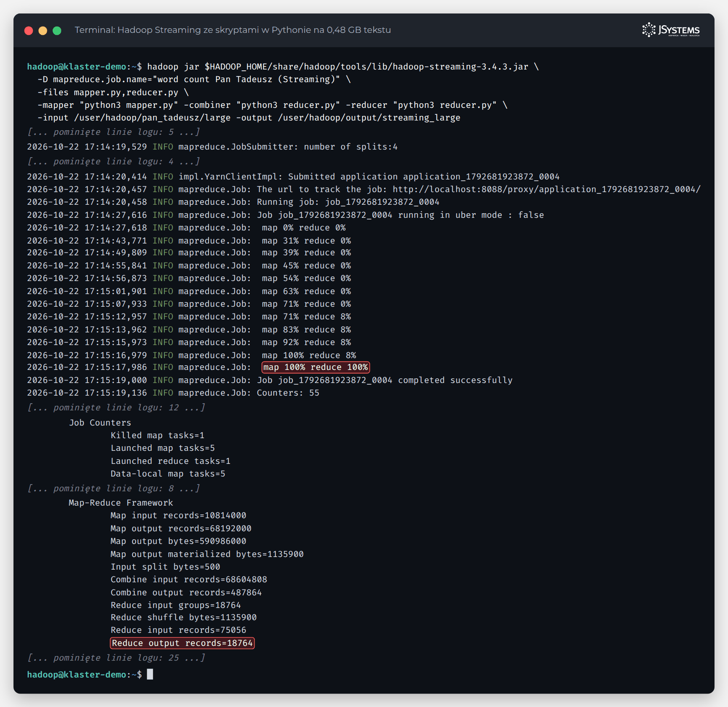
Task: Click the 'map 0% reduce 0%' line
Action: point(186,228)
